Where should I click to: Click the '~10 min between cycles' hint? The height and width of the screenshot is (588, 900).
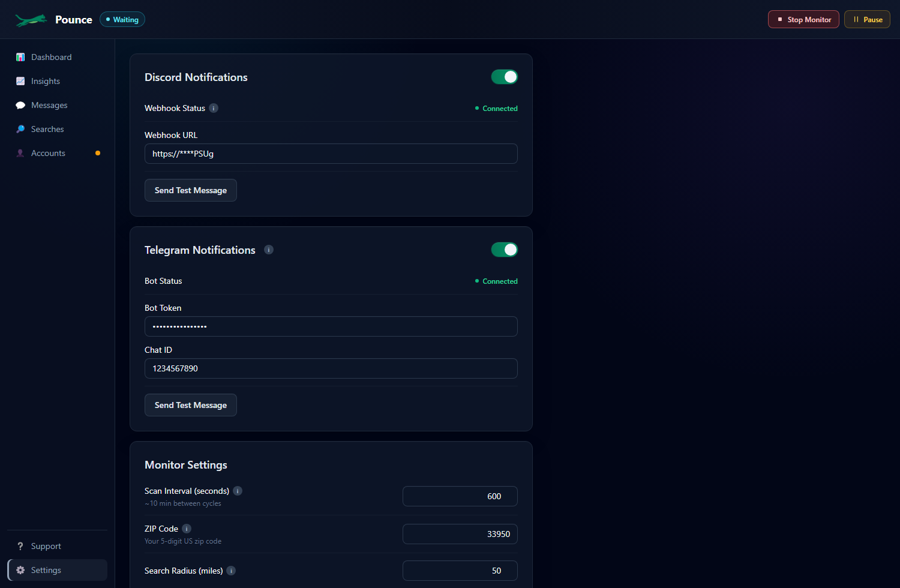click(x=183, y=503)
